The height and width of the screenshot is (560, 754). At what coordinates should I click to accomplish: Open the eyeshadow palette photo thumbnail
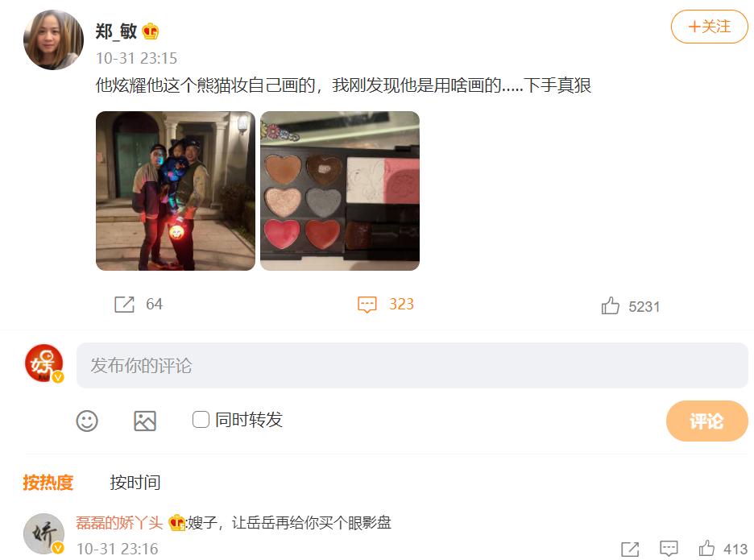(340, 191)
